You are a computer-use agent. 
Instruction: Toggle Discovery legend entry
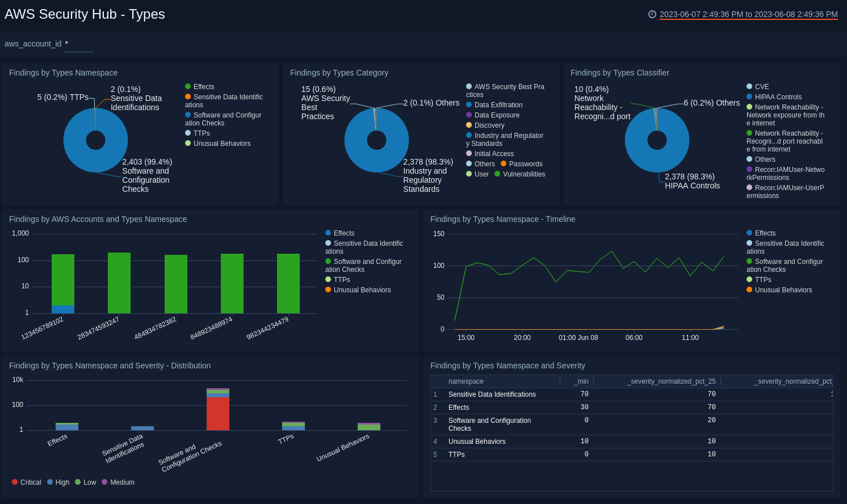(x=485, y=125)
